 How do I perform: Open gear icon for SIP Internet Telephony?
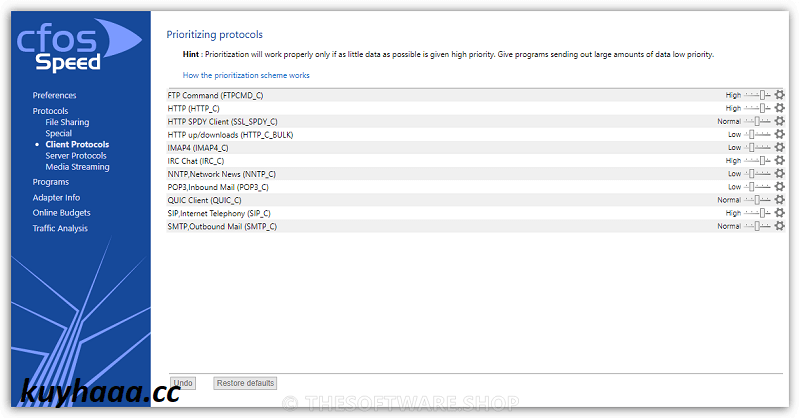pos(779,213)
